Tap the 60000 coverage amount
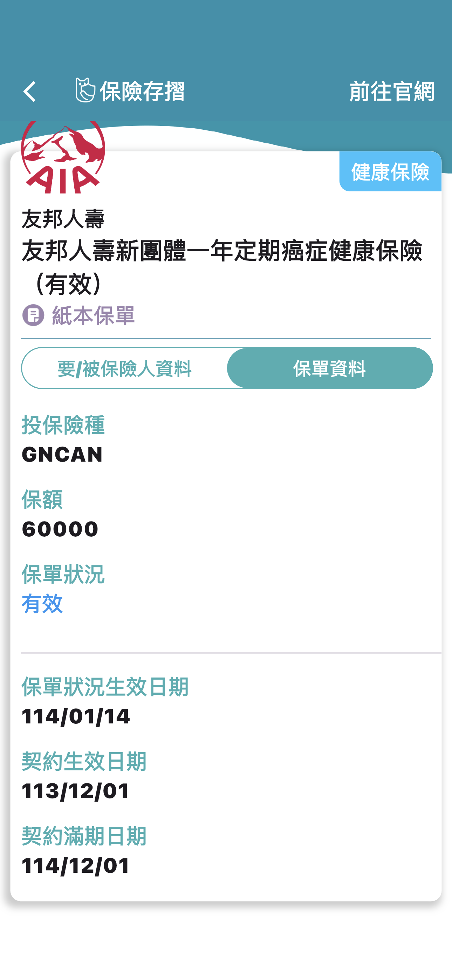Image resolution: width=452 pixels, height=980 pixels. pos(60,529)
